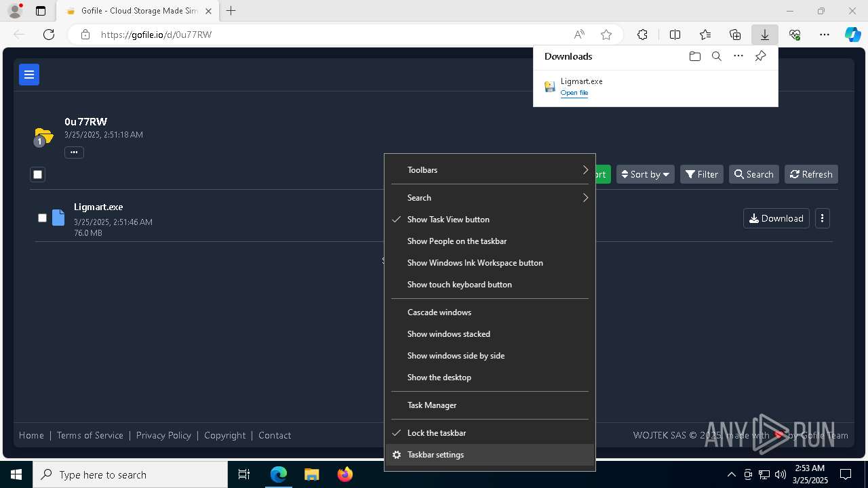Toggle Lock the taskbar
Viewport: 868px width, 488px height.
pos(490,433)
